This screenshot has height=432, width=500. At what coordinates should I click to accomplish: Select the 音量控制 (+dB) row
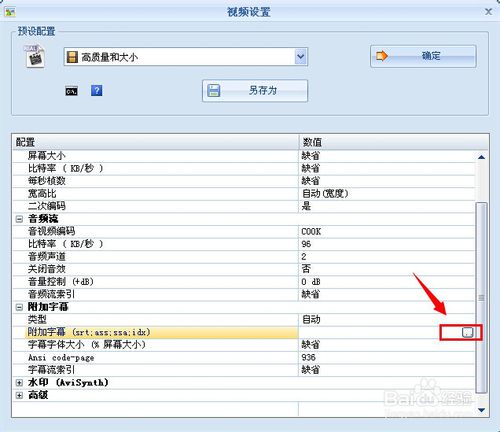coord(244,282)
